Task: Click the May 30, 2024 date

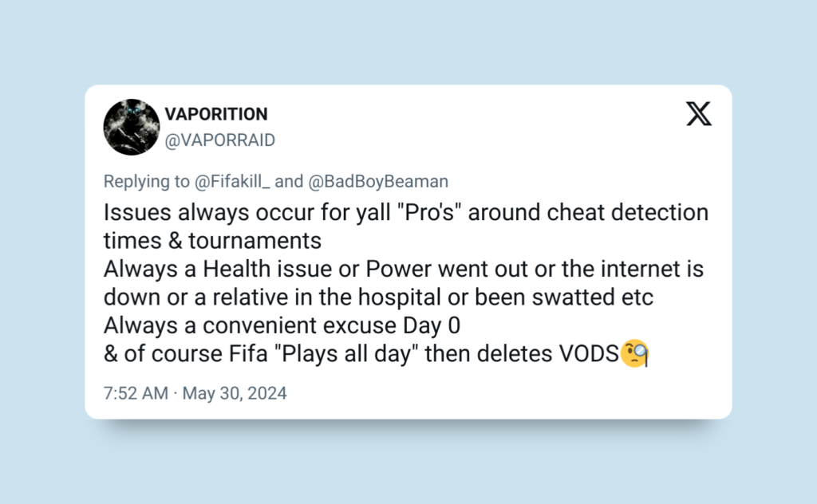Action: pyautogui.click(x=235, y=393)
